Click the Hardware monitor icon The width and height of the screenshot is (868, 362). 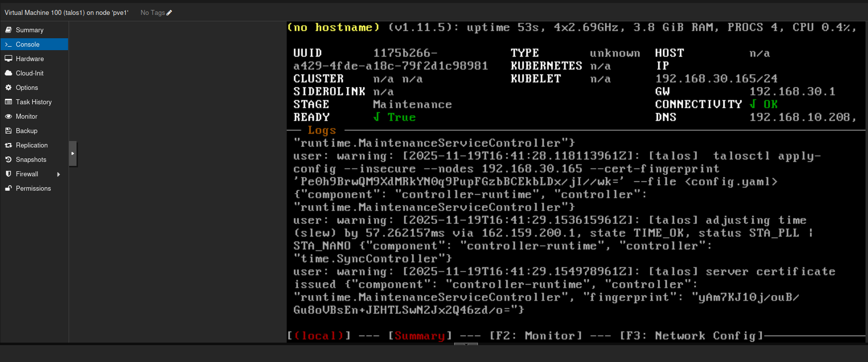[8, 59]
